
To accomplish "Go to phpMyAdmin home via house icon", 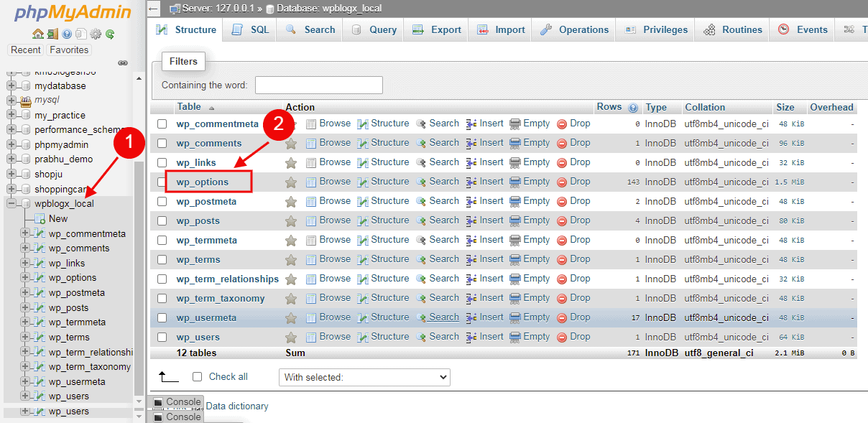I will (x=38, y=34).
